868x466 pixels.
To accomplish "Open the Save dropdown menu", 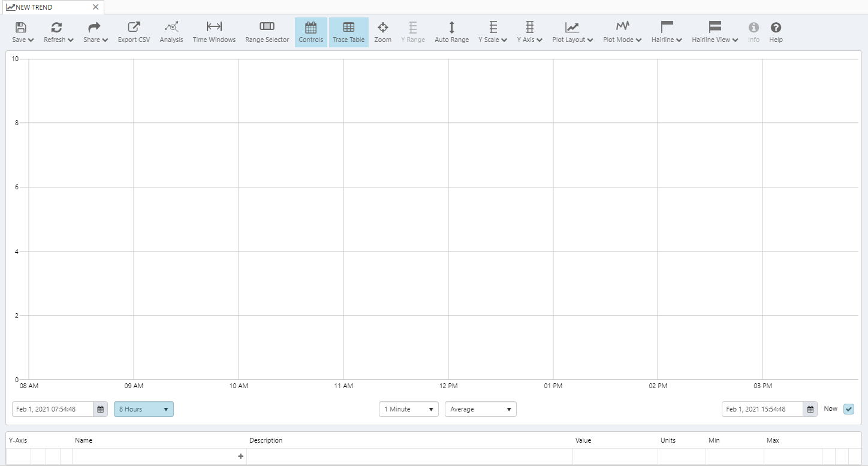I will [x=23, y=32].
